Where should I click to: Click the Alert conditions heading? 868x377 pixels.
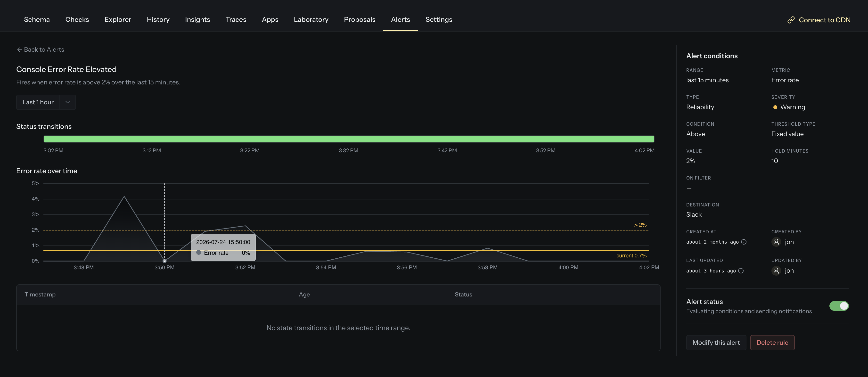pos(712,56)
